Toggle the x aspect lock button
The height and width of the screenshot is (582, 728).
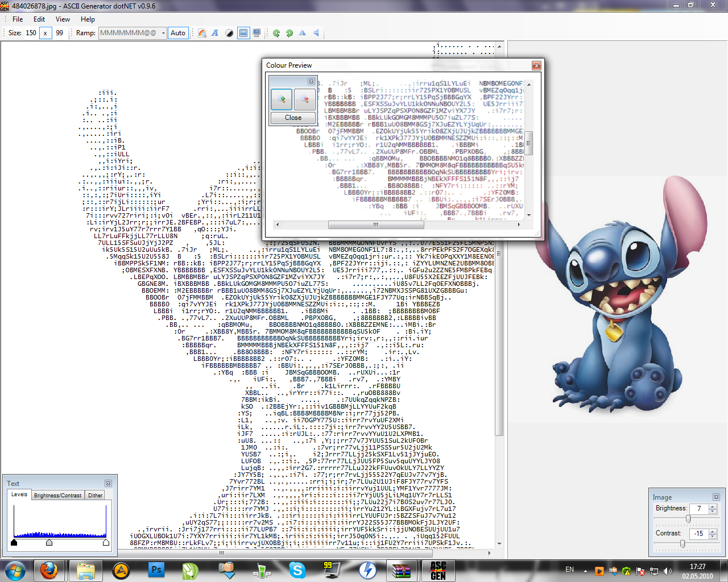(45, 33)
